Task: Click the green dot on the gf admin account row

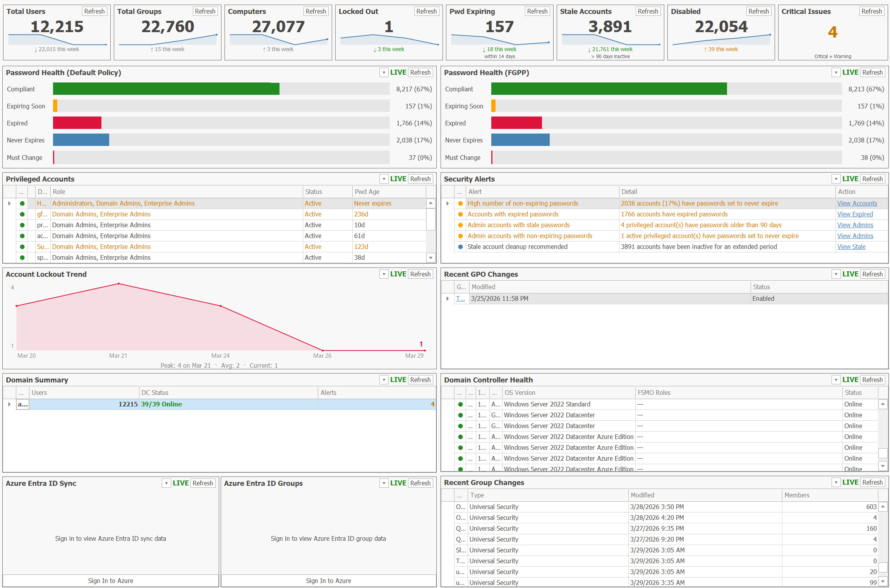Action: click(22, 214)
